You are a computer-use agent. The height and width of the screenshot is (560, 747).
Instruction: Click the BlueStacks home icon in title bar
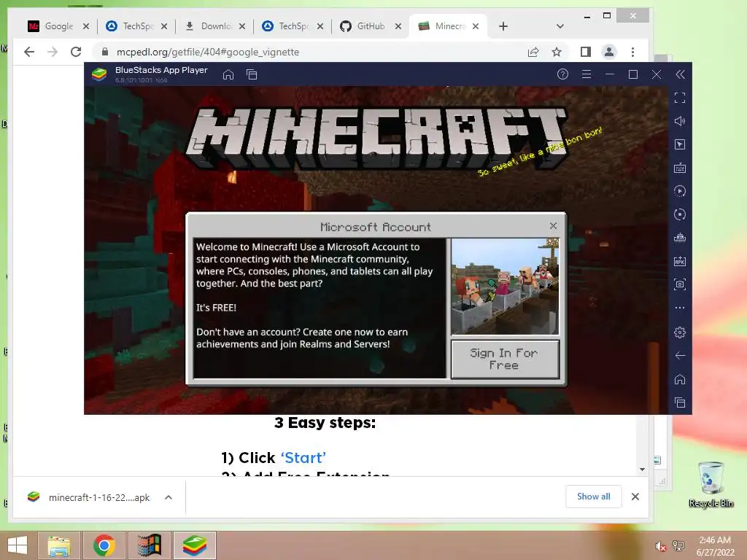click(228, 75)
